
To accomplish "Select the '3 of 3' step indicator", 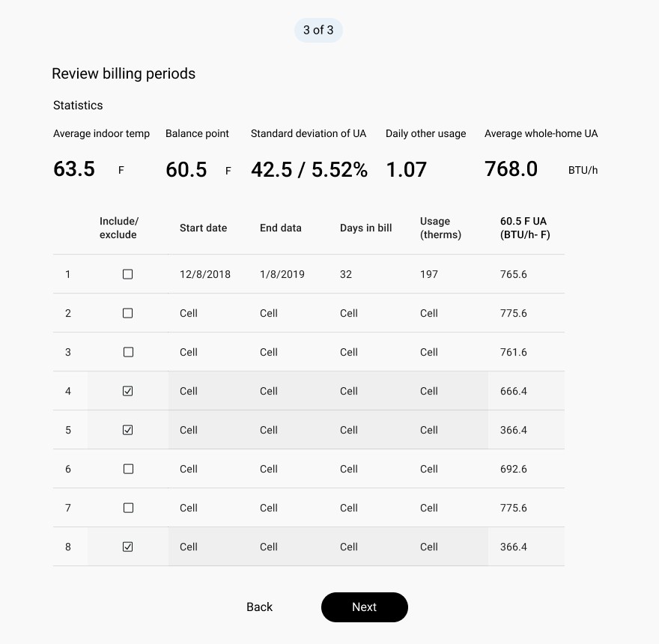I will tap(318, 30).
